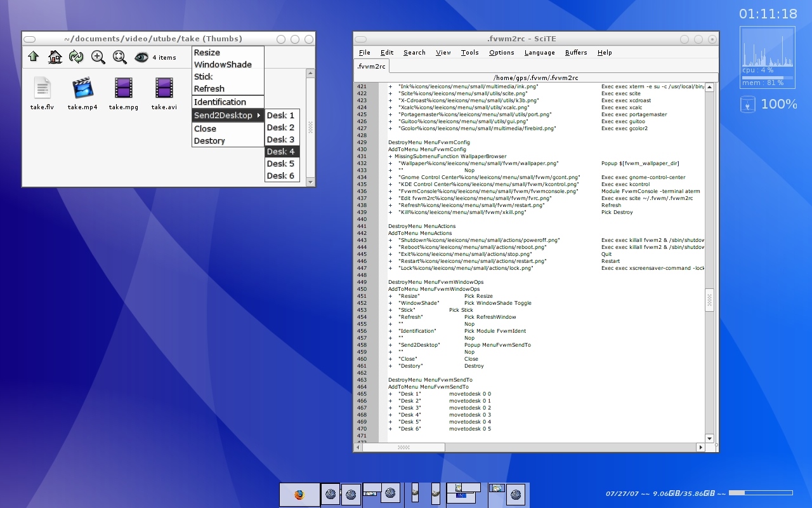Viewport: 812px width, 508px height.
Task: Click the SciTE vertical scrollbar thumb
Action: tap(710, 300)
